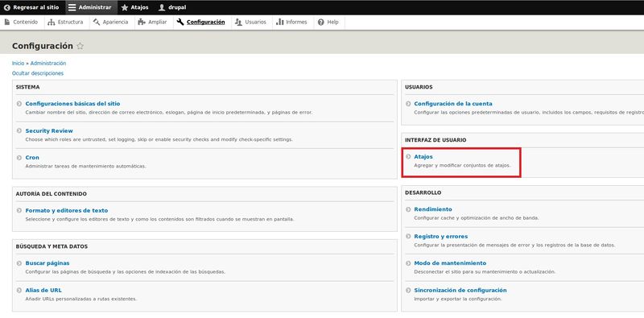644x318 pixels.
Task: Click the page icon of Contenido
Action: (x=7, y=23)
